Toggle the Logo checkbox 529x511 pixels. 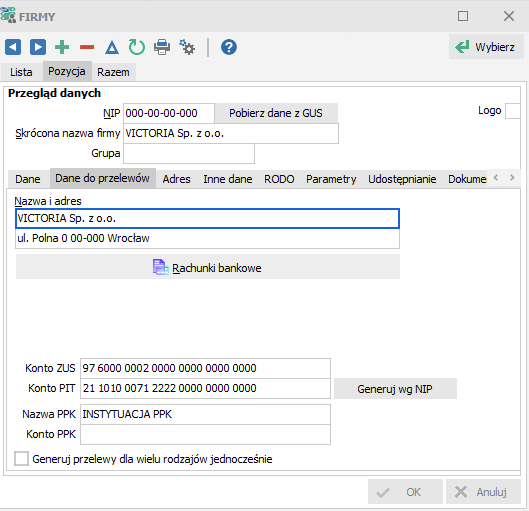512,111
